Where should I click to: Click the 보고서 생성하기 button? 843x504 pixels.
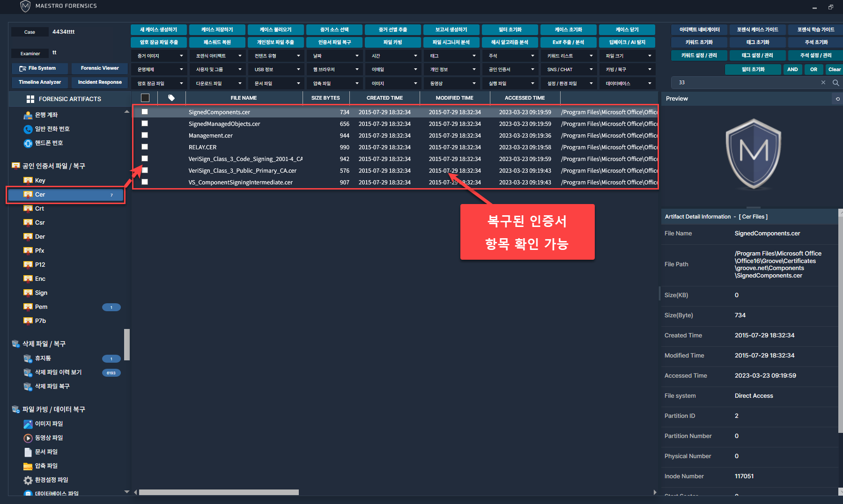[x=451, y=29]
